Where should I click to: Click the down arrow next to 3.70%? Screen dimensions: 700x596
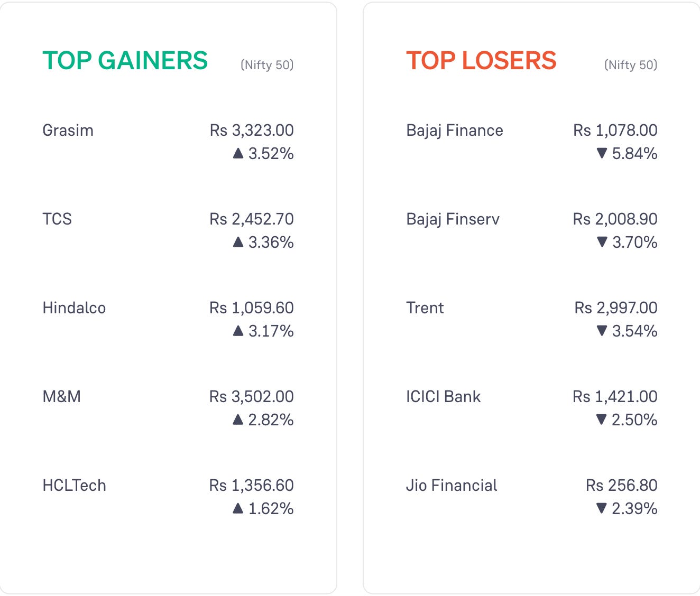602,242
